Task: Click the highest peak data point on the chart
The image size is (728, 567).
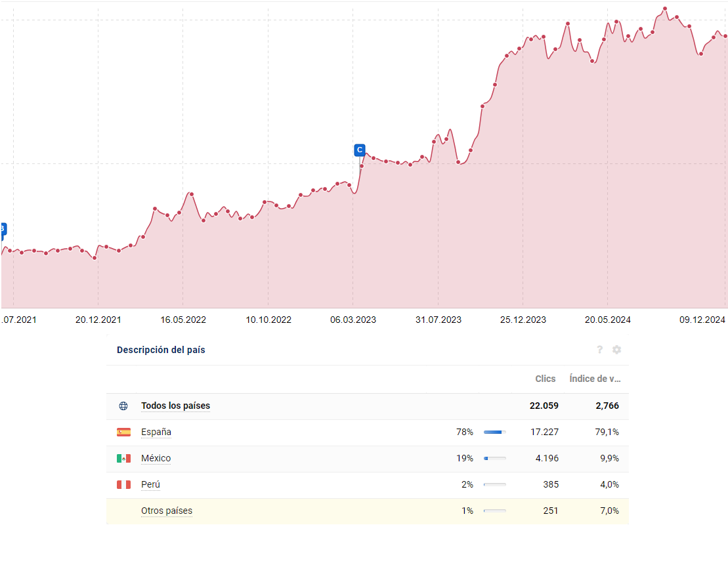Action: point(664,9)
